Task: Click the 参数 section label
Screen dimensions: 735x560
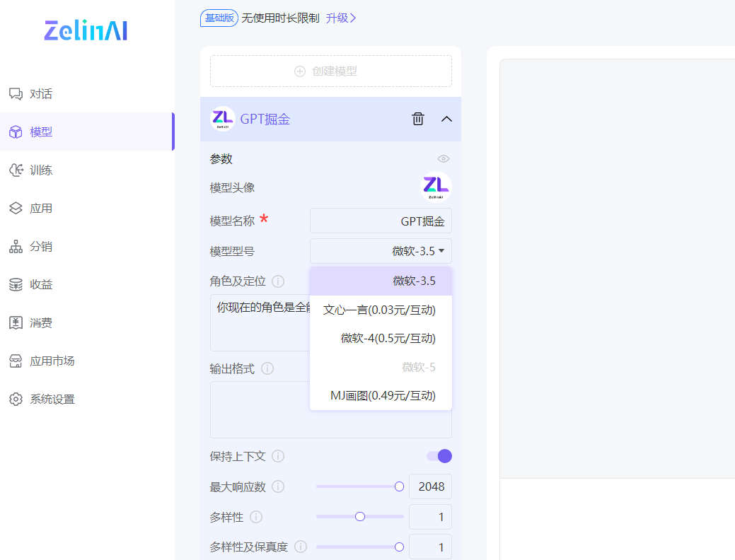Action: tap(221, 159)
